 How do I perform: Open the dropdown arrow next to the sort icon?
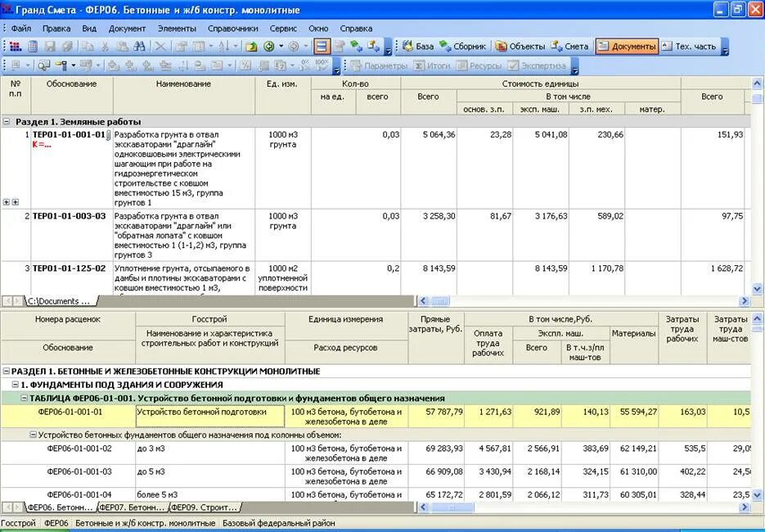click(x=236, y=47)
